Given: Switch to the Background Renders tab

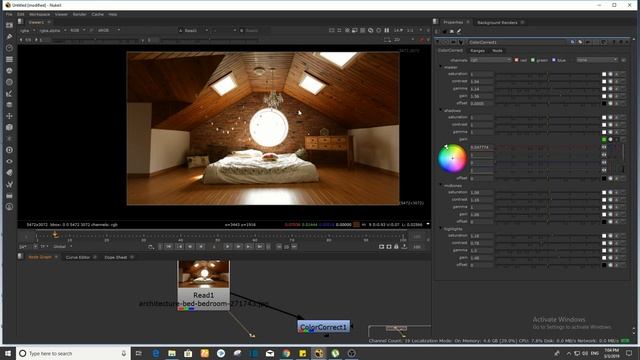Looking at the screenshot, I should coord(497,22).
